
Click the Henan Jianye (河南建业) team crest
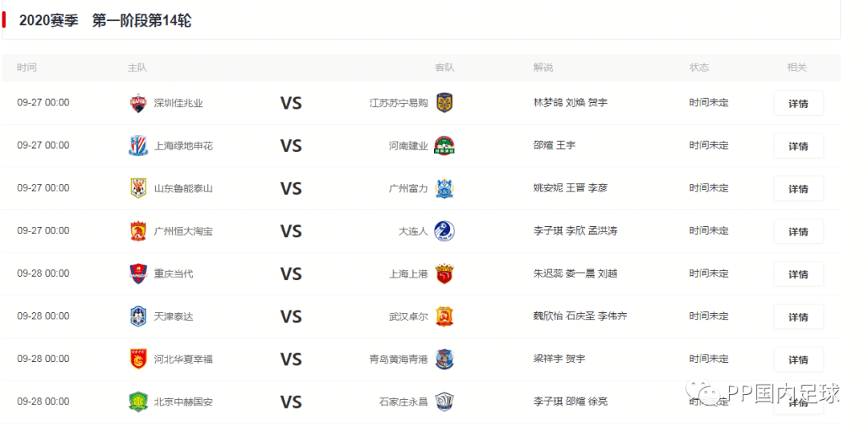coord(444,146)
